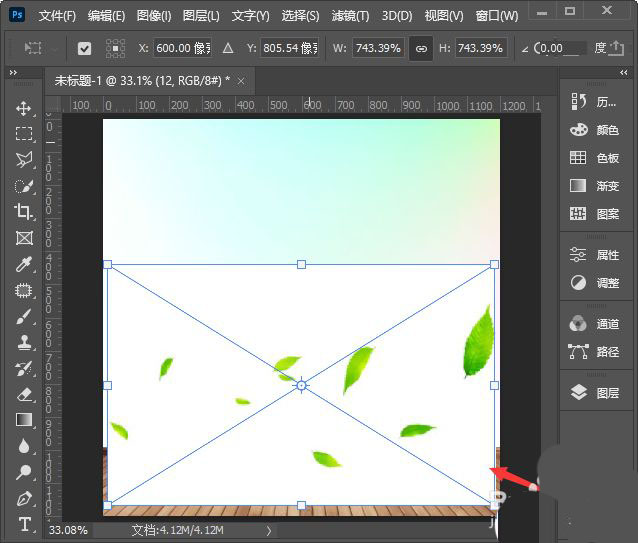Click the W width field 743.39%
This screenshot has width=638, height=543.
pyautogui.click(x=378, y=48)
